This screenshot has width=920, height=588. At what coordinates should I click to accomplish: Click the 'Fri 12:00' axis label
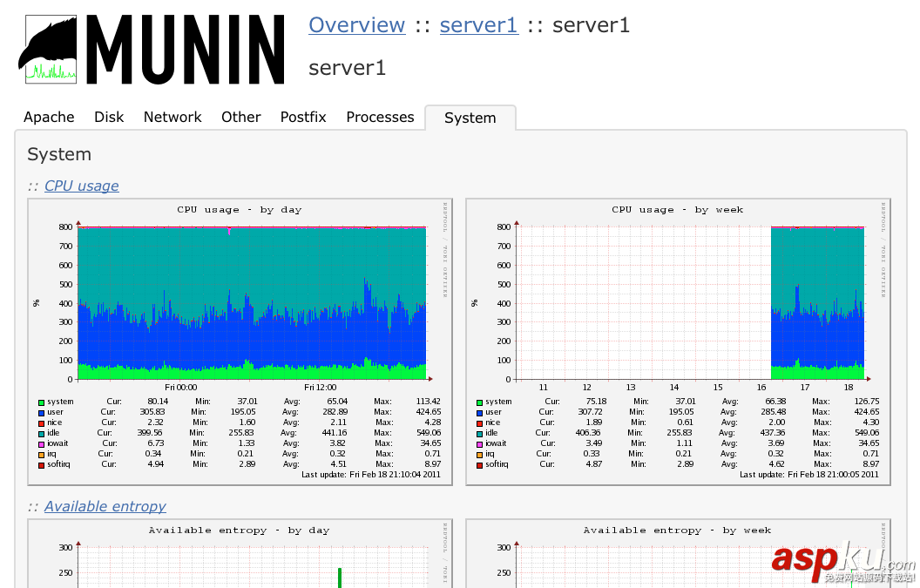coord(321,388)
